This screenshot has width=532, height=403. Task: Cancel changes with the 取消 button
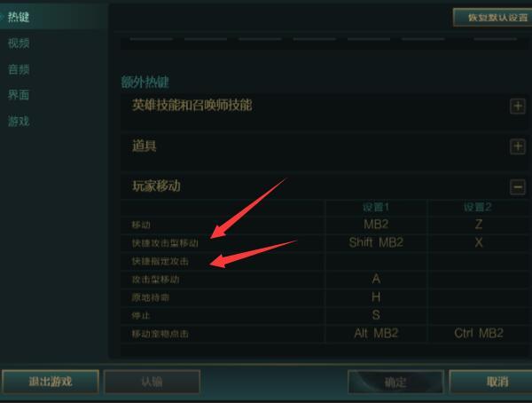point(491,382)
